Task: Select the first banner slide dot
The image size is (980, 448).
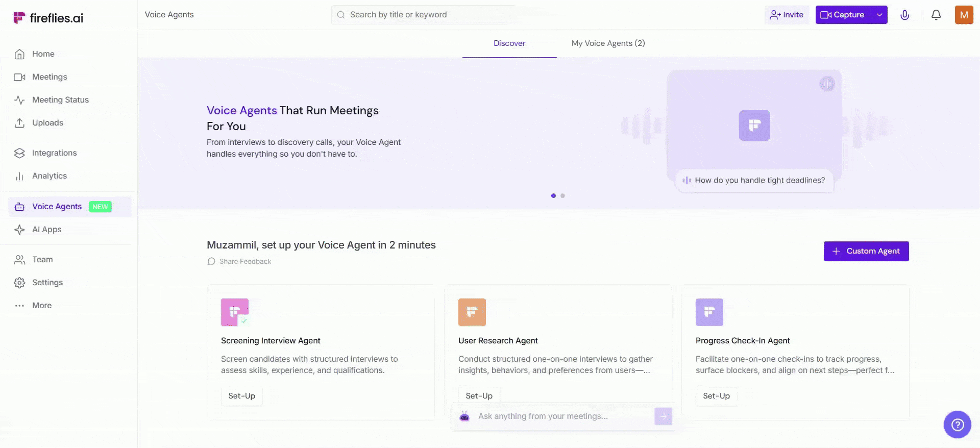Action: [553, 196]
